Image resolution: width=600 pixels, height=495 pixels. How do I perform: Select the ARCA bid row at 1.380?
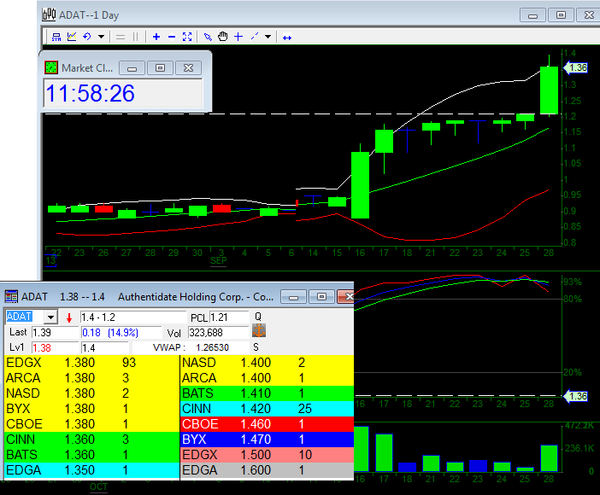click(91, 378)
